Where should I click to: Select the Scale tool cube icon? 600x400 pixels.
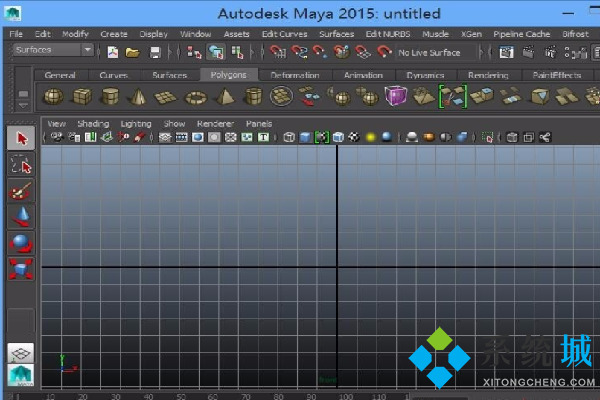click(21, 268)
